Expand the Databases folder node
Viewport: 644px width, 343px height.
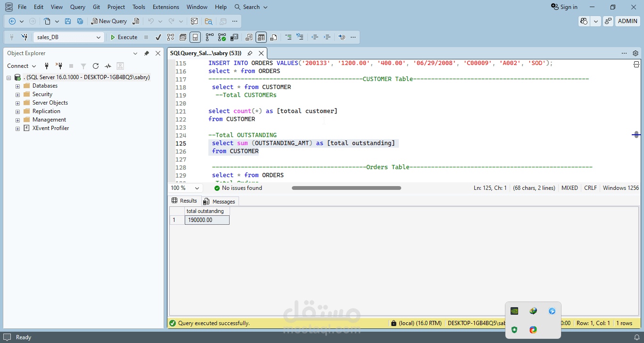point(18,86)
